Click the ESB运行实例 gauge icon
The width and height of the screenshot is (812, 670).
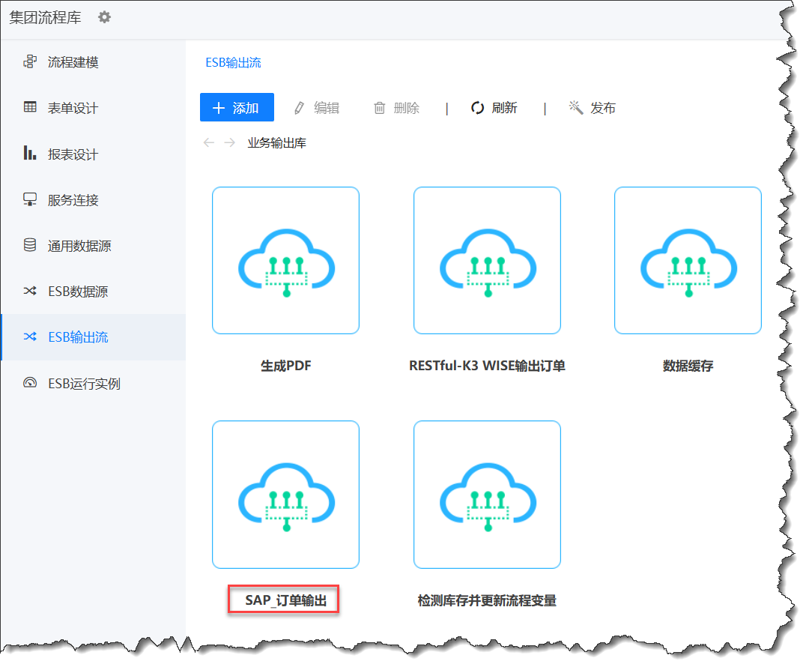(30, 383)
